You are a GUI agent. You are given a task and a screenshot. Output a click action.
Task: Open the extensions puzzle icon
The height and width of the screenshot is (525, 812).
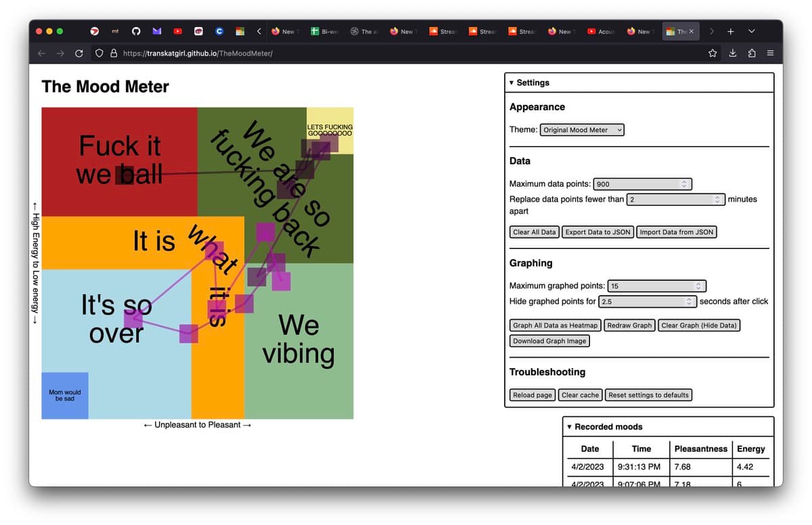pos(752,53)
